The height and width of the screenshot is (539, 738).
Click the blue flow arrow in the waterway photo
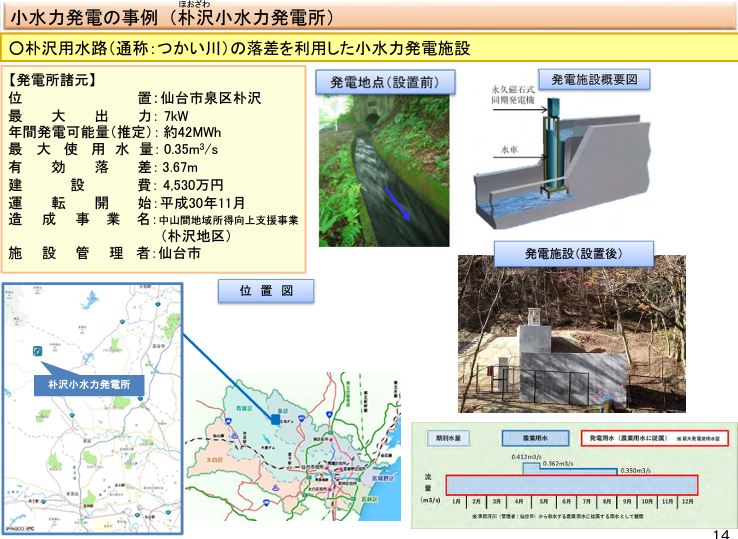pyautogui.click(x=398, y=203)
